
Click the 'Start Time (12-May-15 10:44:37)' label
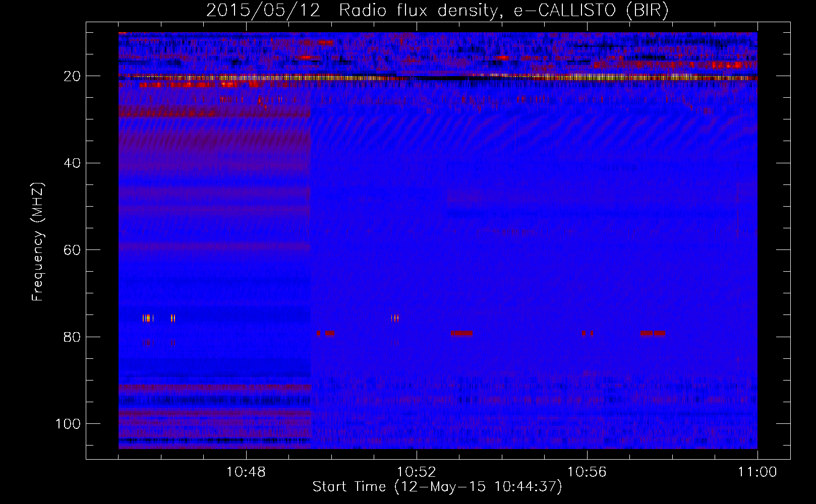(437, 487)
